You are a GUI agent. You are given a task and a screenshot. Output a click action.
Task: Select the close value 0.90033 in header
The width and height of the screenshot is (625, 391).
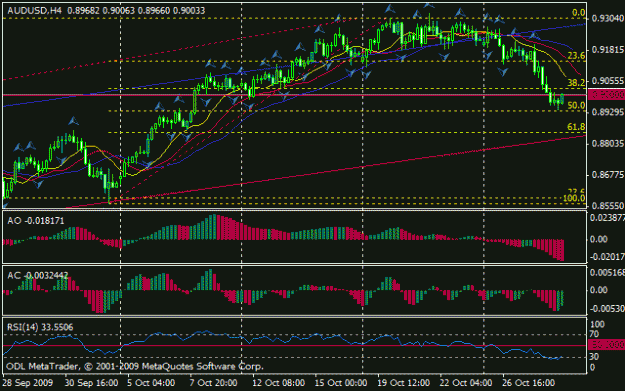[189, 11]
